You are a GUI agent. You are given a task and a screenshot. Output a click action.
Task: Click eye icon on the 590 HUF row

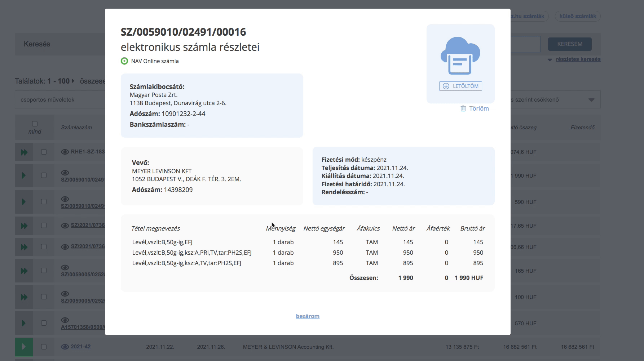65,199
